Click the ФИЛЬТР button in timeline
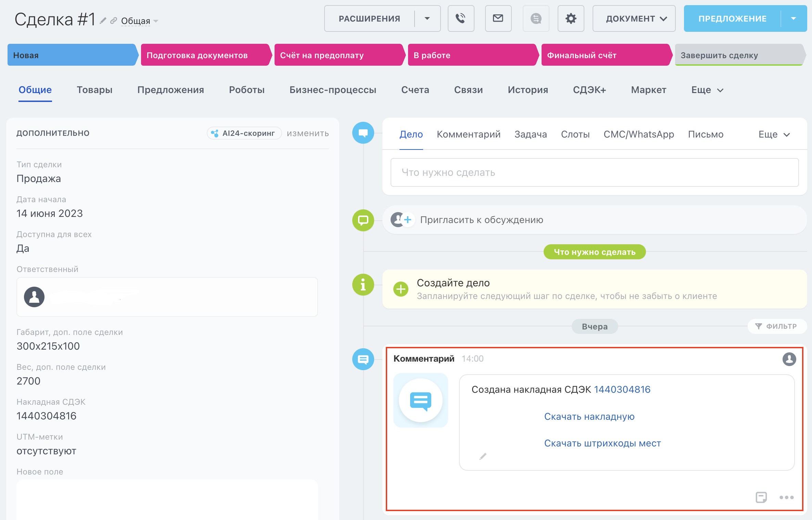Screen dimensions: 812x520 (x=777, y=326)
